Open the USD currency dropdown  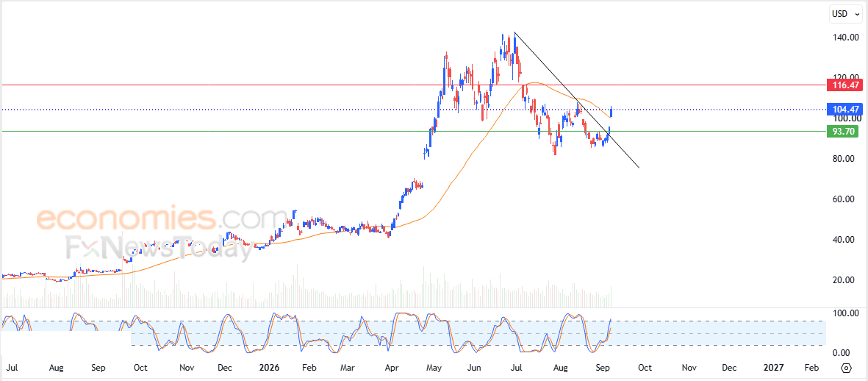(x=845, y=15)
